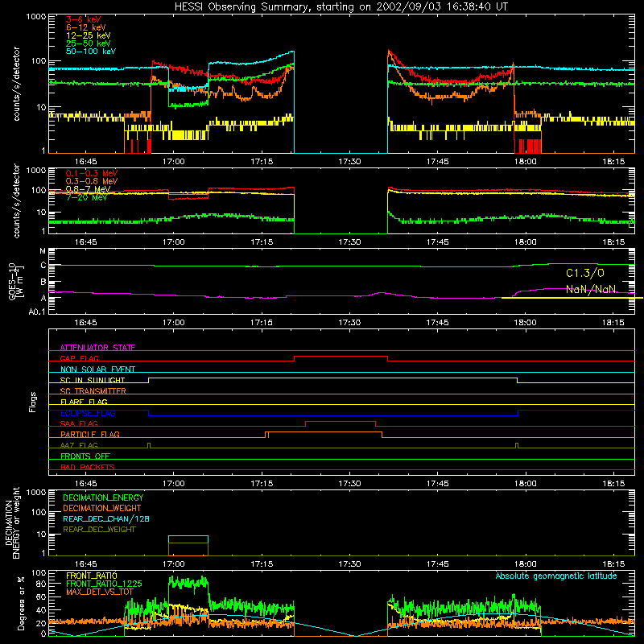Click the green FRONT_RATIO_1225 legend label
The width and height of the screenshot is (644, 644).
(x=104, y=584)
